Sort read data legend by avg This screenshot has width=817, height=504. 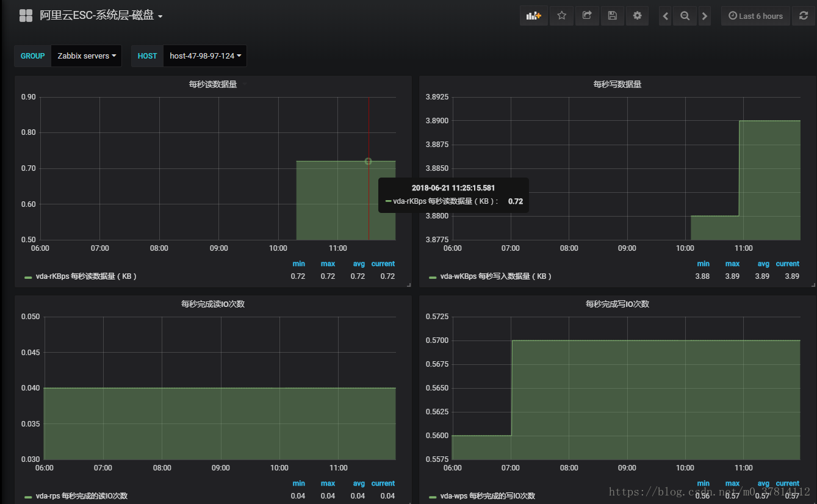359,264
